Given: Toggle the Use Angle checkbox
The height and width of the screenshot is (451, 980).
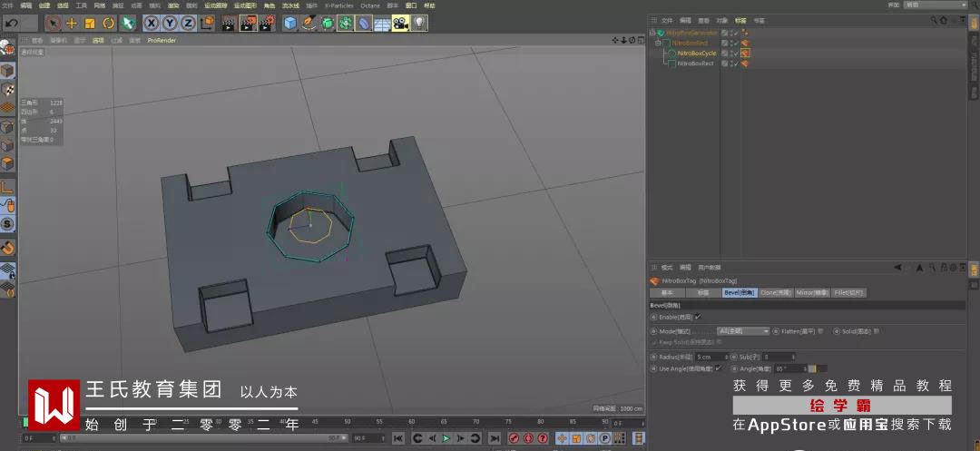Looking at the screenshot, I should pyautogui.click(x=718, y=368).
